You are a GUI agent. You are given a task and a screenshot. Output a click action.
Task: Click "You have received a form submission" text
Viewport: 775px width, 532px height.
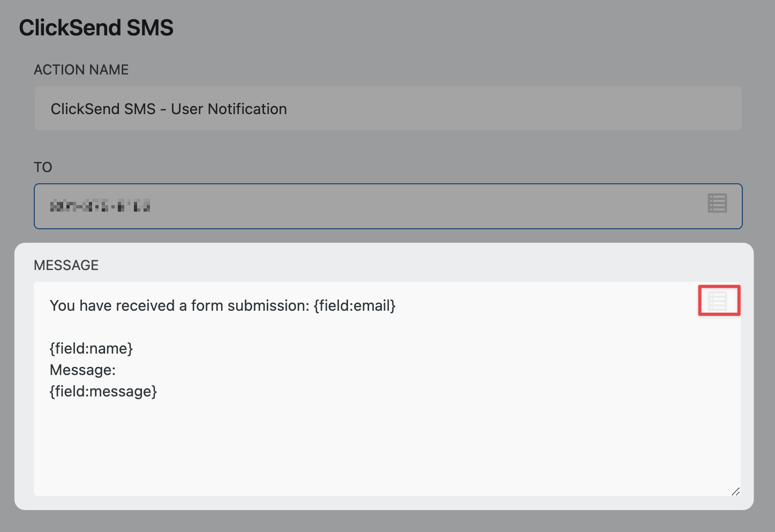click(x=179, y=306)
